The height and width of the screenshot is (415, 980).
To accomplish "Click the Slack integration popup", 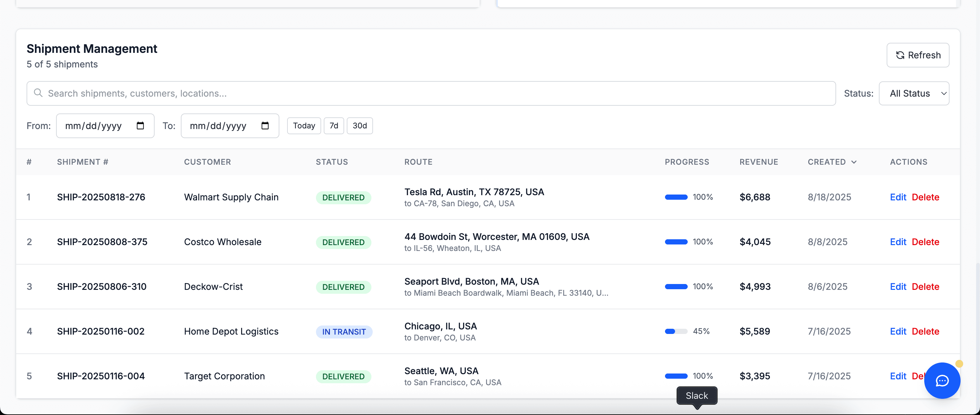I will click(696, 396).
